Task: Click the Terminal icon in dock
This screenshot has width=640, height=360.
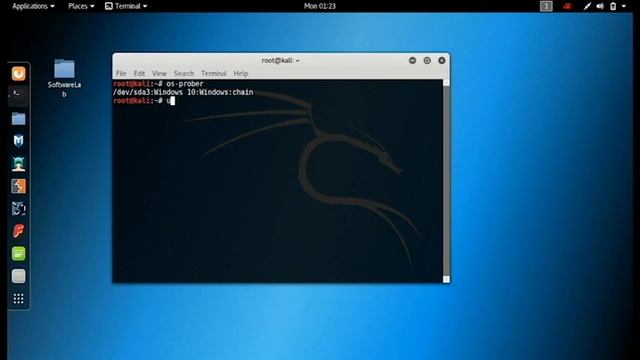Action: pyautogui.click(x=18, y=96)
